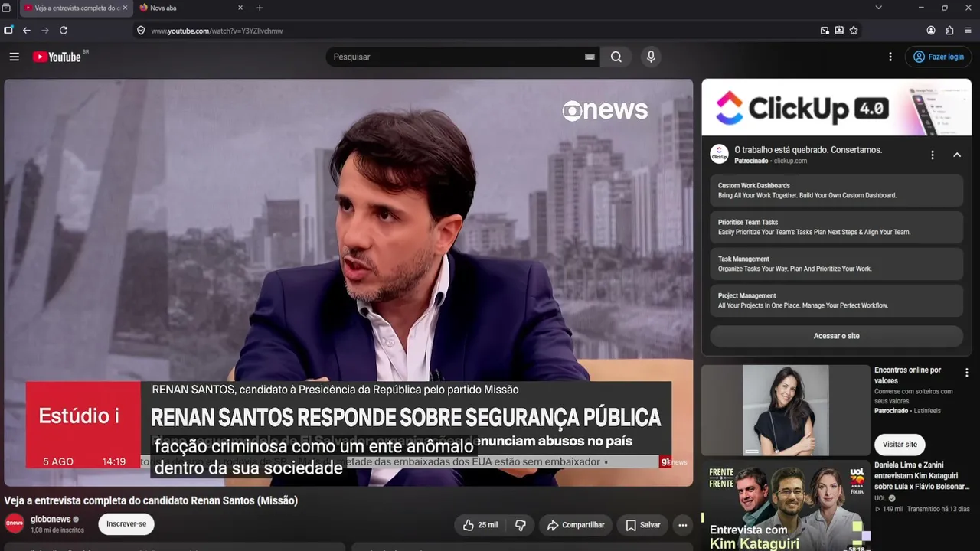The image size is (980, 551).
Task: Click Acessar o site button
Action: tap(836, 336)
